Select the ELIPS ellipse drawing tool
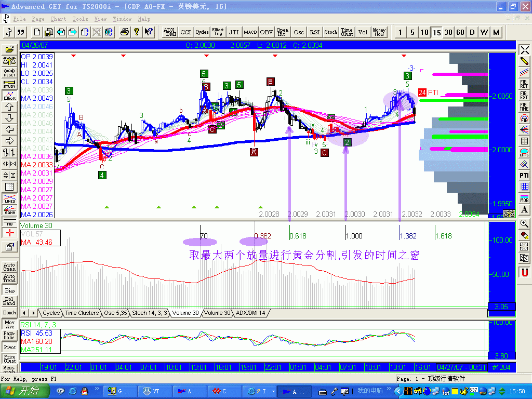This screenshot has width=532, height=399. pos(524,153)
